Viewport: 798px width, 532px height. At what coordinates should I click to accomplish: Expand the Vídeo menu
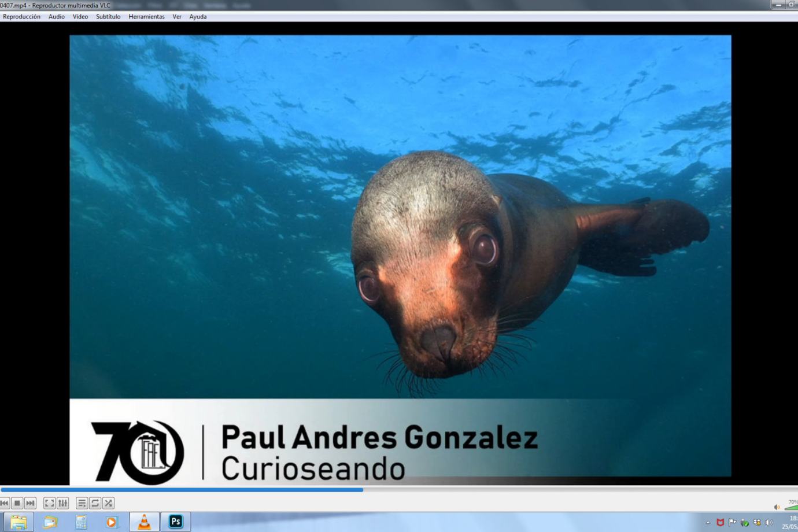[80, 17]
